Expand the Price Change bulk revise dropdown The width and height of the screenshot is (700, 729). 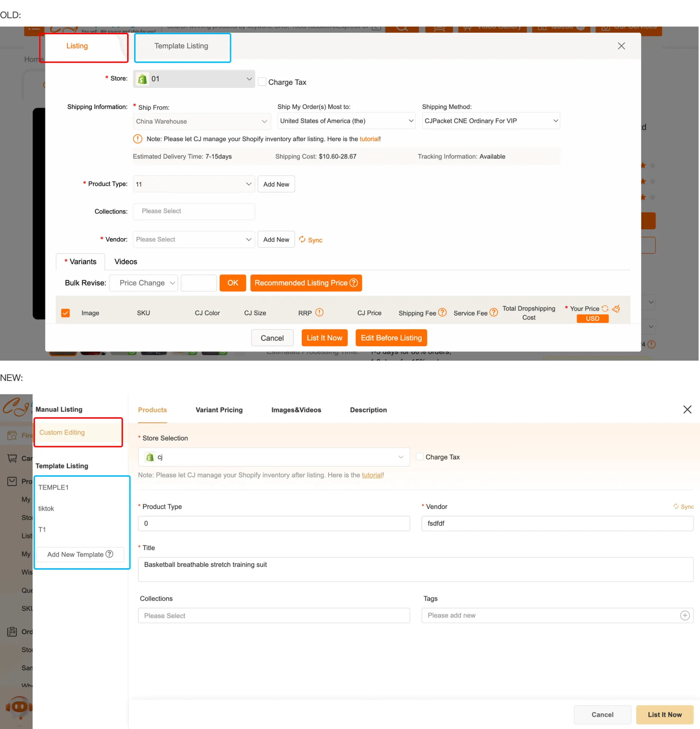click(x=143, y=283)
